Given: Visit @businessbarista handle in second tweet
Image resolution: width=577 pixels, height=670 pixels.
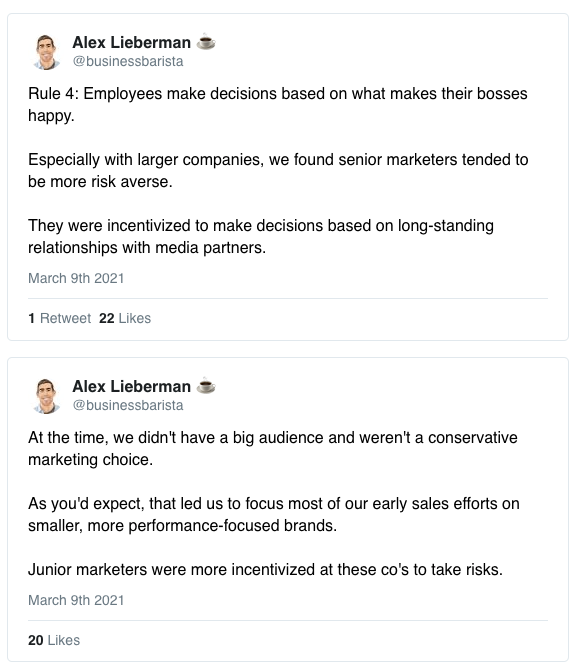Looking at the screenshot, I should tap(128, 405).
